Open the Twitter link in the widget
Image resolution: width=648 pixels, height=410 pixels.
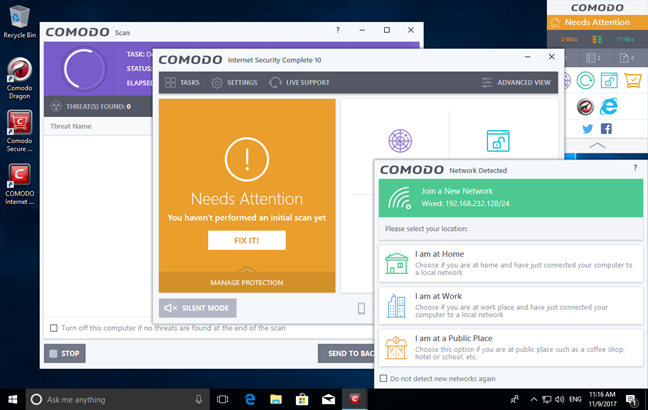(x=587, y=129)
